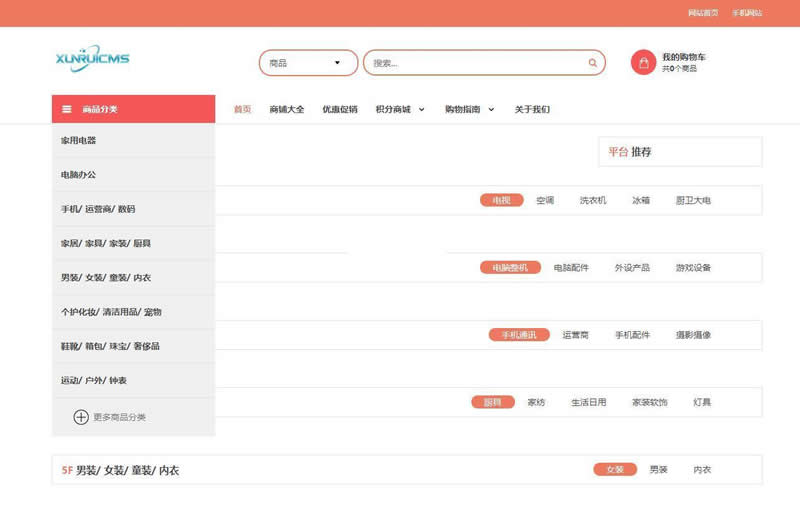Click the 手机网站 link at top
This screenshot has height=524, width=800.
point(747,13)
